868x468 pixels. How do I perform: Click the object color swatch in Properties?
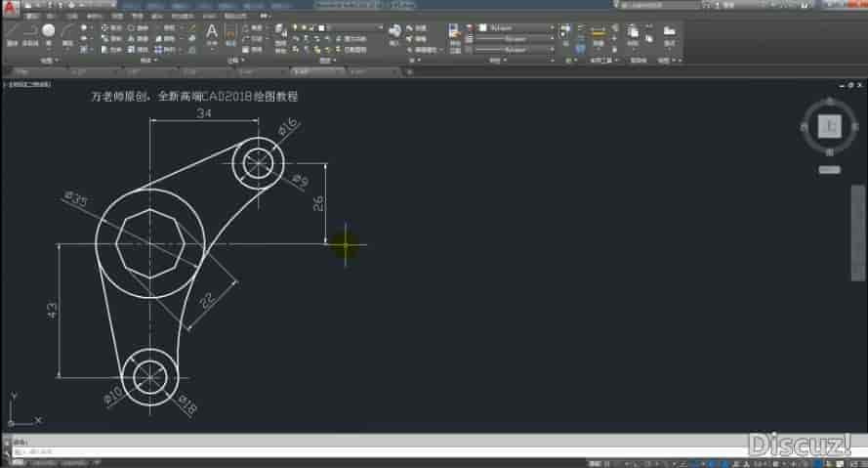[482, 27]
